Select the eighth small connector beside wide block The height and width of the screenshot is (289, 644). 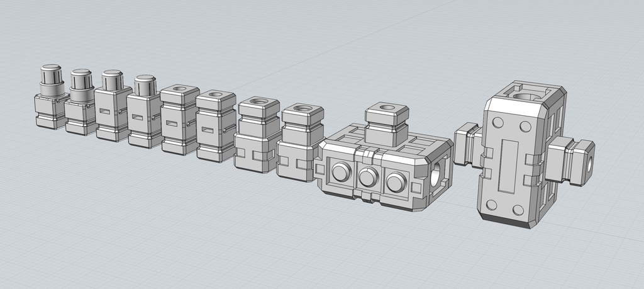pos(300,143)
